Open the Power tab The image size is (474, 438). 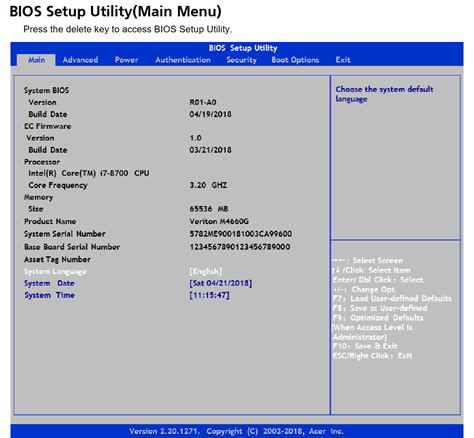click(x=126, y=60)
